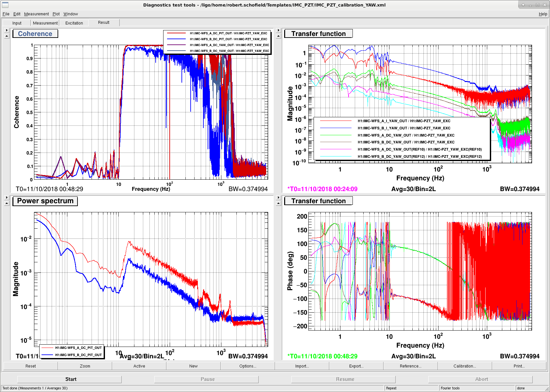Click the Start button
550x392 pixels.
[71, 379]
